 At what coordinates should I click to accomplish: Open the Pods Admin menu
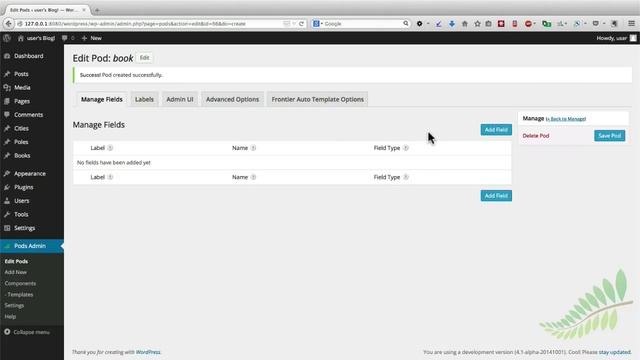(30, 246)
